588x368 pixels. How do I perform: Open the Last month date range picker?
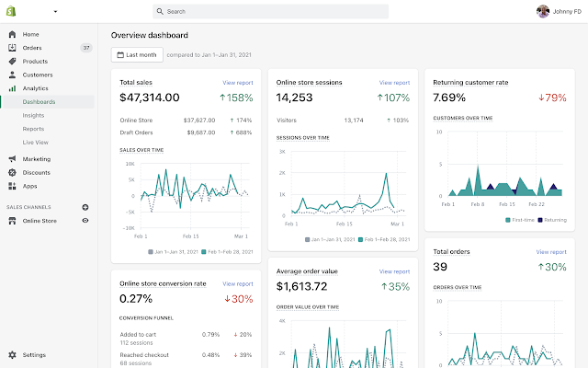137,55
